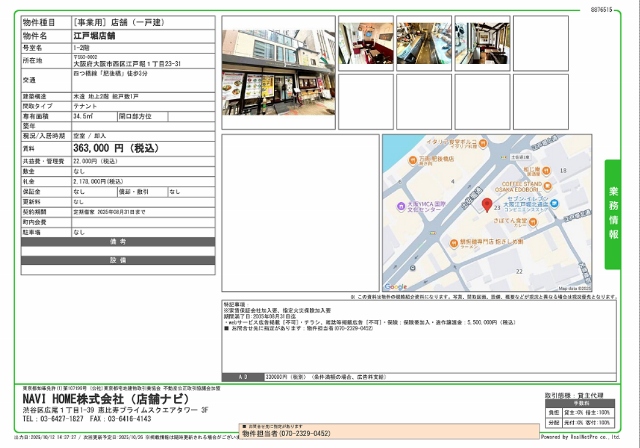Open the bar counter interior thumbnail
Image resolution: width=640 pixels, height=448 pixels.
pyautogui.click(x=424, y=42)
